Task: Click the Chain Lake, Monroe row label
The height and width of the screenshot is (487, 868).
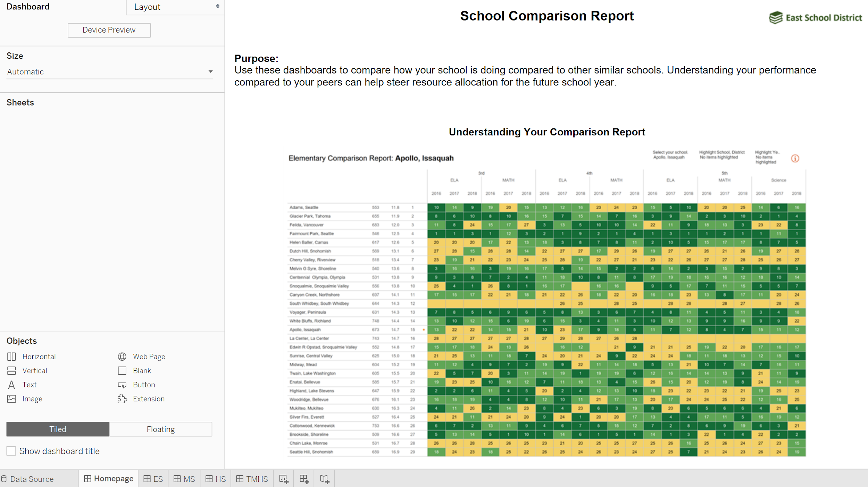Action: pyautogui.click(x=309, y=443)
